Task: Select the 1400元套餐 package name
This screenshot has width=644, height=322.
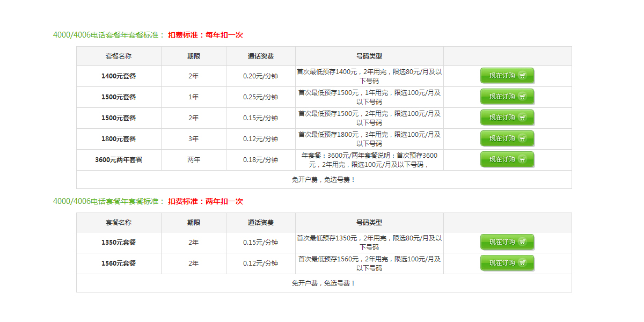Action: point(119,76)
